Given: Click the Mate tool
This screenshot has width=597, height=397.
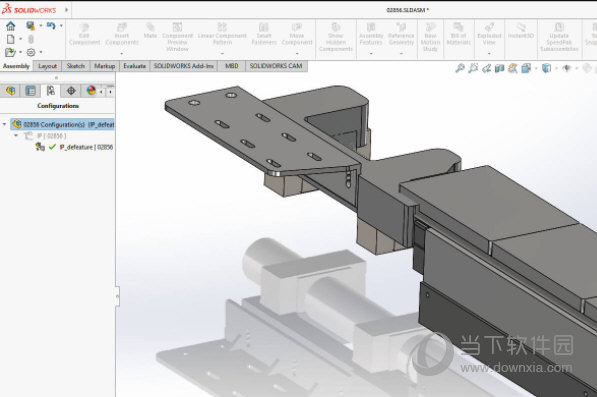Looking at the screenshot, I should click(150, 30).
